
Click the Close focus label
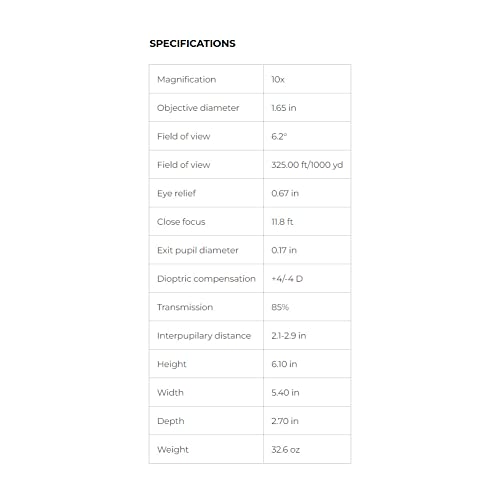point(181,222)
